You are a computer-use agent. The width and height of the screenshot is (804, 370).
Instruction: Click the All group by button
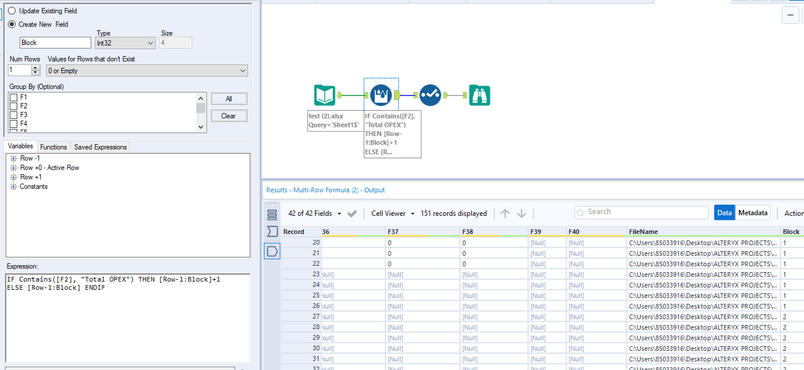pos(229,99)
